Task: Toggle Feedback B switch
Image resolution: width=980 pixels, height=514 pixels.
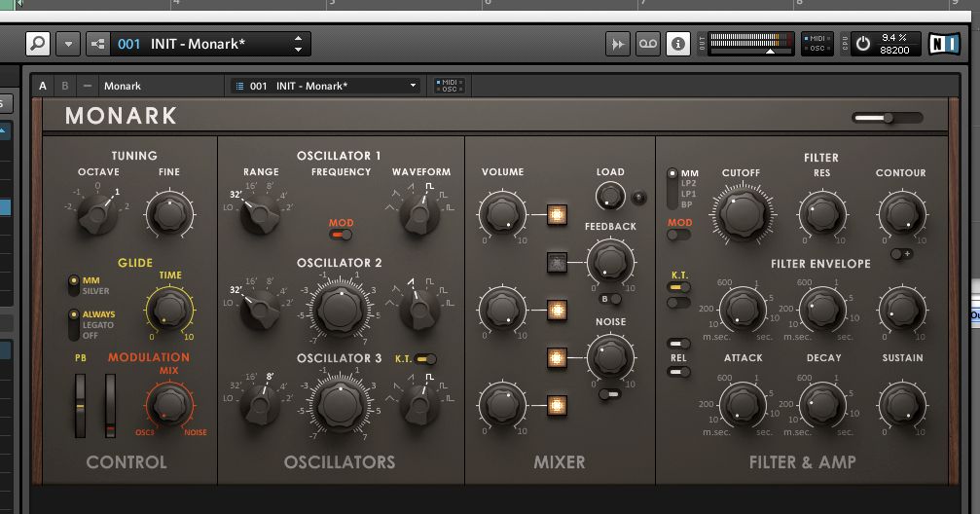Action: [610, 299]
